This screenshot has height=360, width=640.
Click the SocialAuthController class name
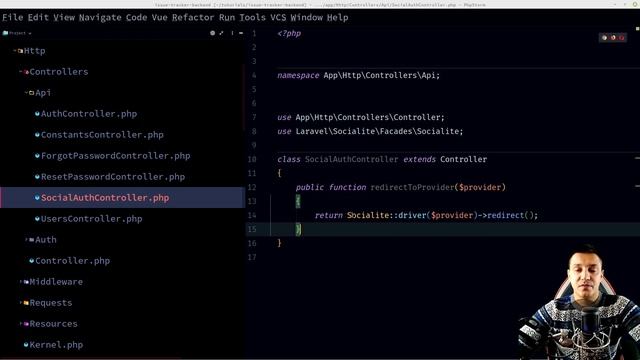coord(351,159)
